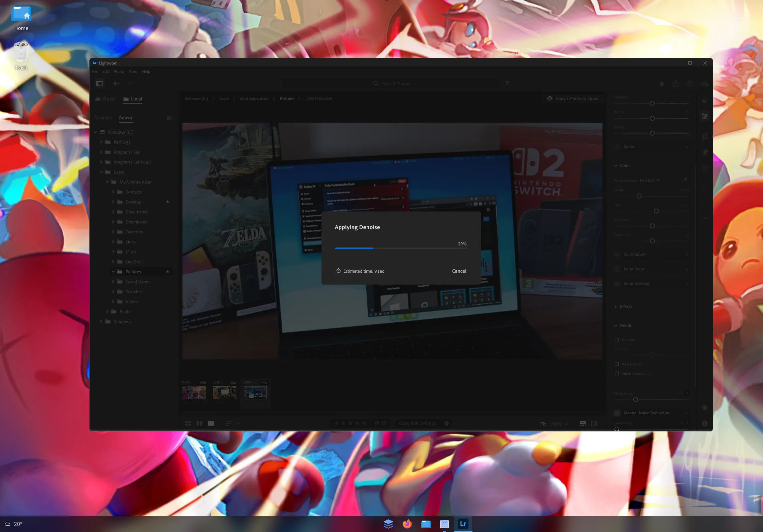Open the White Balance As Shot dropdown
The image size is (763, 532).
pos(648,180)
